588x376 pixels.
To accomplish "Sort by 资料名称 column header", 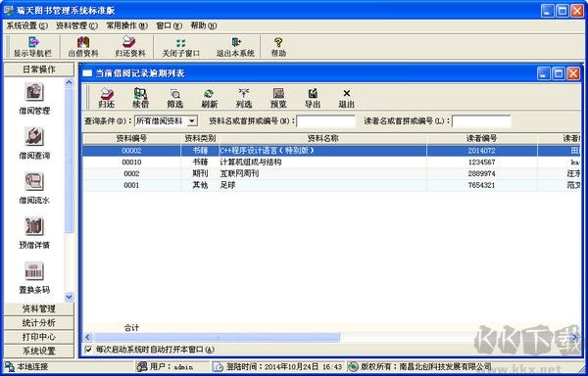I will click(322, 139).
